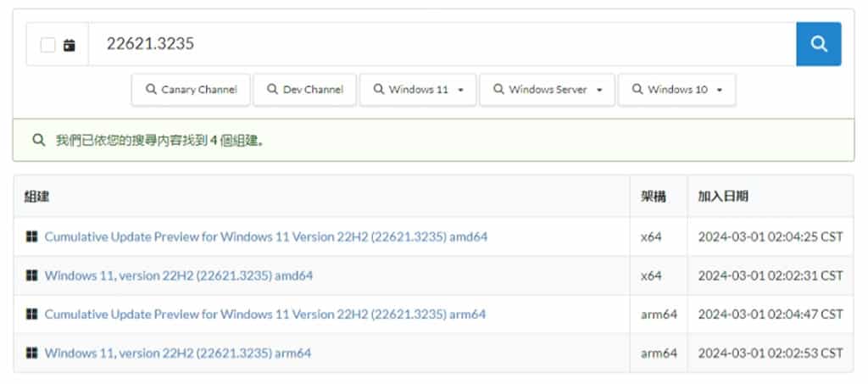Expand the Windows Server dropdown
868x384 pixels.
547,90
